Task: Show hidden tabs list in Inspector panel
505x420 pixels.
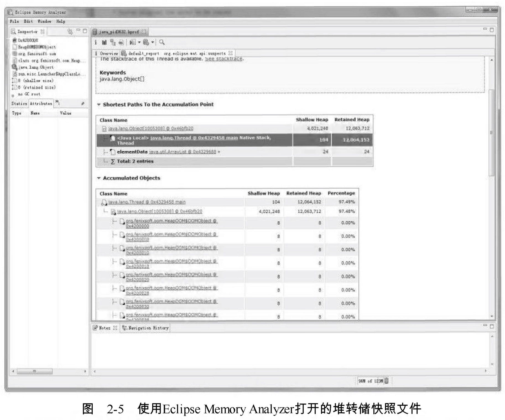Action: coord(58,103)
